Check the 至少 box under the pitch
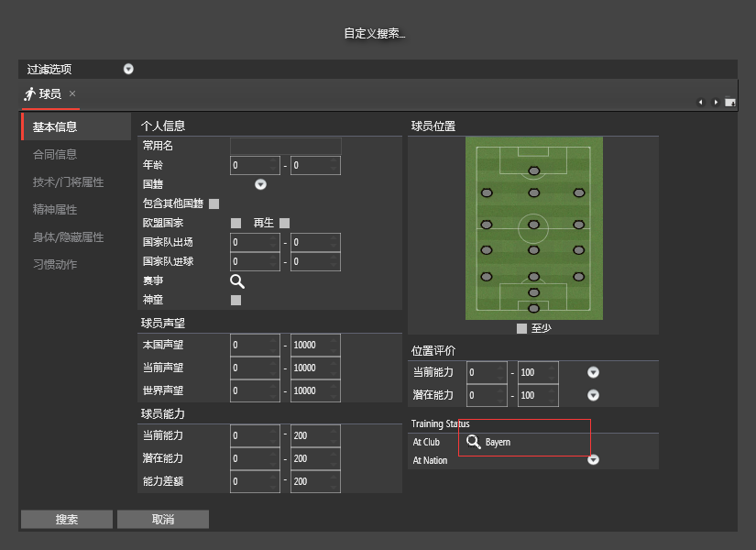This screenshot has height=550, width=756. pos(521,327)
